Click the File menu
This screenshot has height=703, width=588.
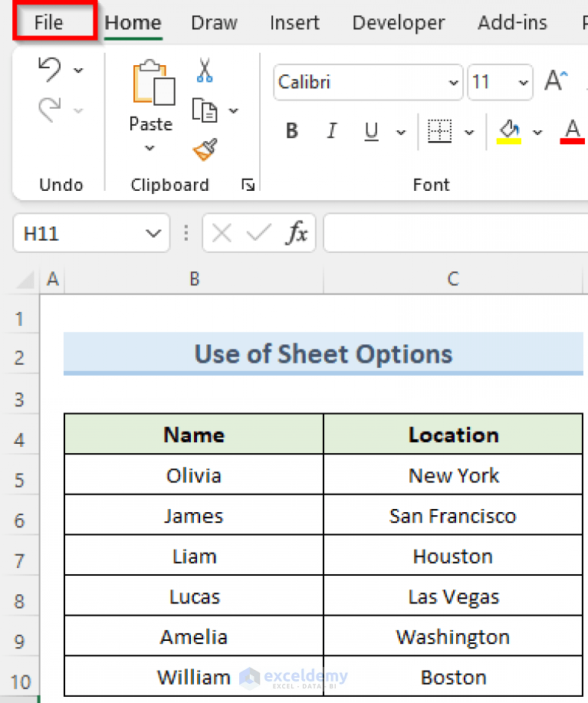point(48,22)
